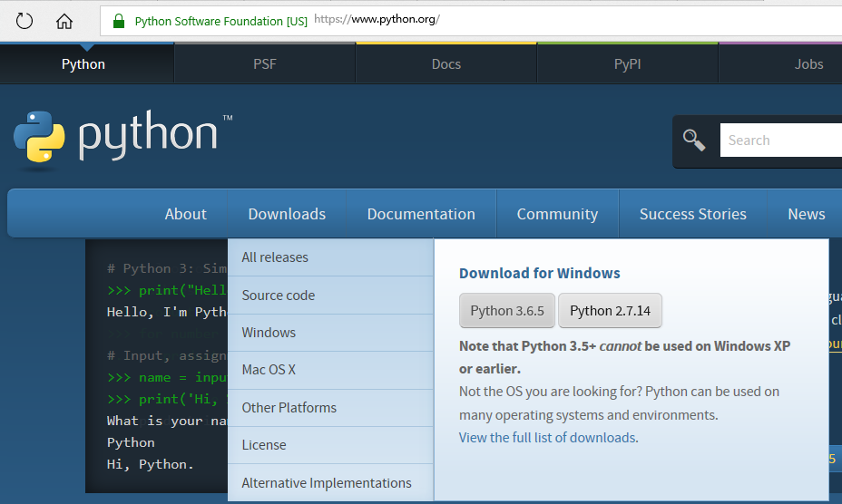The width and height of the screenshot is (842, 504).
Task: Select Alternative Implementations menu entry
Action: tap(331, 482)
